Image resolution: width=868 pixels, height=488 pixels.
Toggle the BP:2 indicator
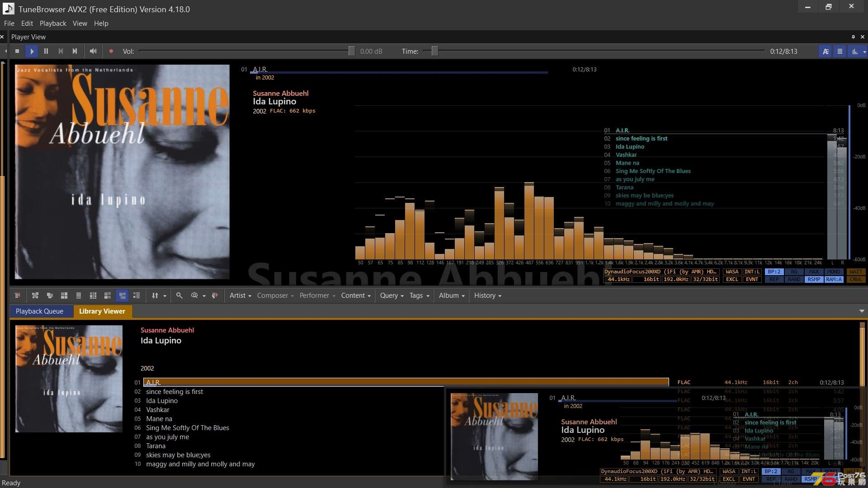click(x=774, y=272)
